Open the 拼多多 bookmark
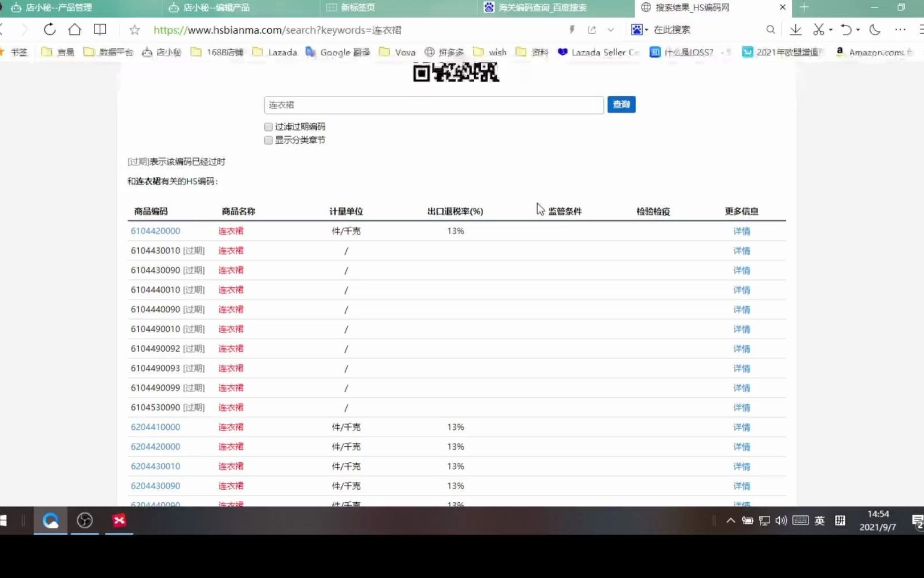Screen dimensions: 924x578 point(444,52)
